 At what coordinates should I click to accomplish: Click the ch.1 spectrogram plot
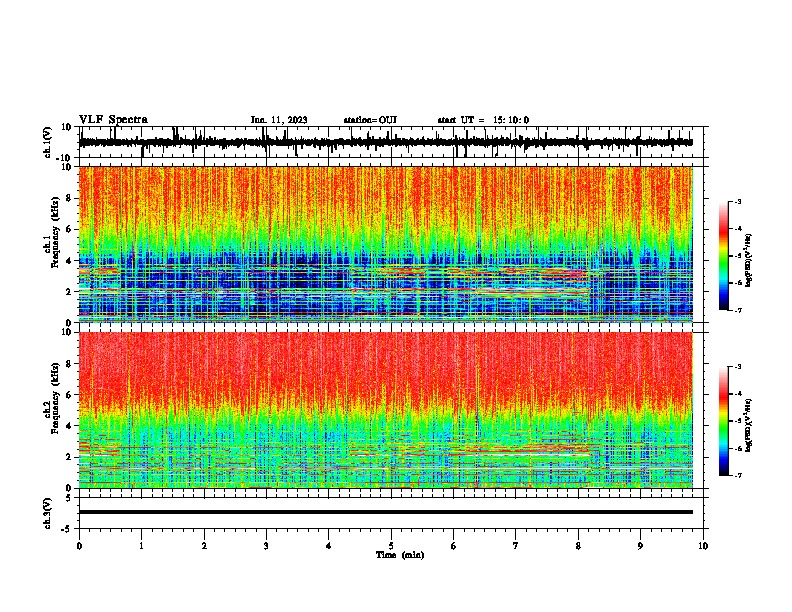[x=386, y=244]
